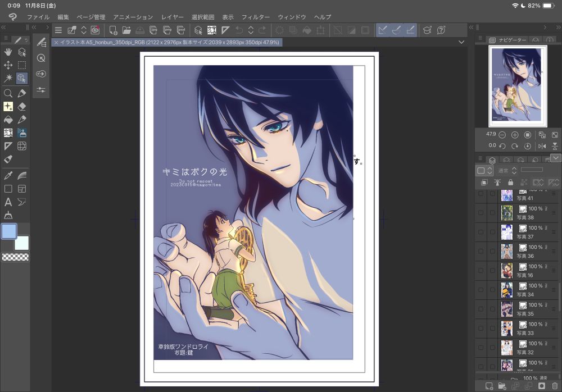Screen dimensions: 562x392
Task: Select the Airbrush tool
Action: click(x=22, y=133)
